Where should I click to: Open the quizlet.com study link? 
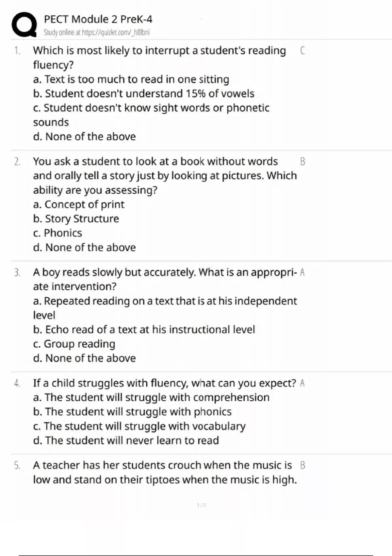pos(97,32)
